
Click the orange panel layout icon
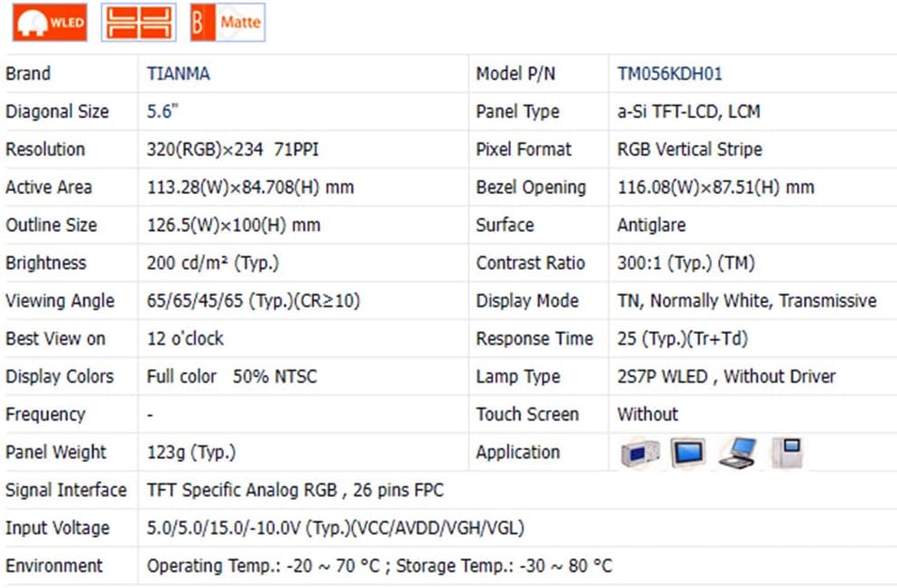click(x=138, y=23)
